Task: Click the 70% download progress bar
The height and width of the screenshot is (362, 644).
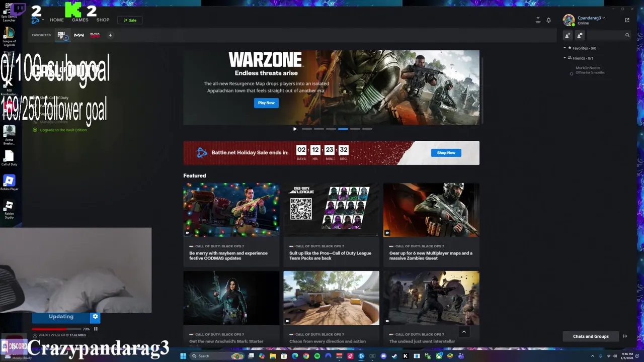Action: 56,329
